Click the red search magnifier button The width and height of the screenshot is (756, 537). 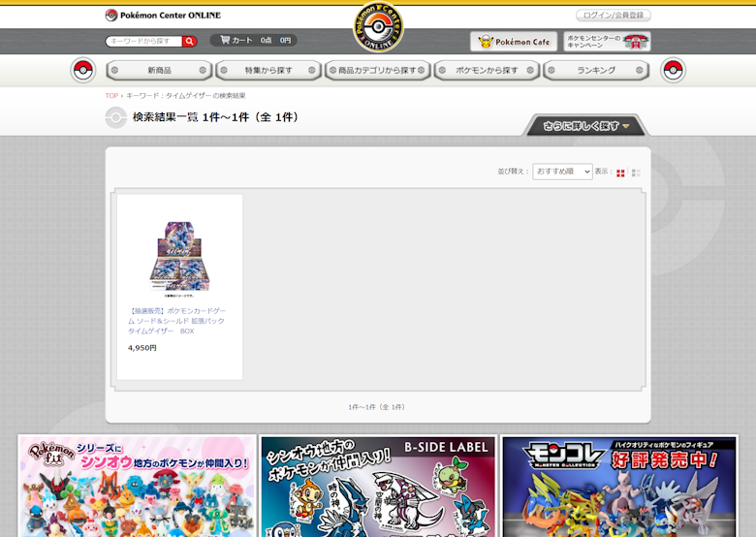pos(190,42)
